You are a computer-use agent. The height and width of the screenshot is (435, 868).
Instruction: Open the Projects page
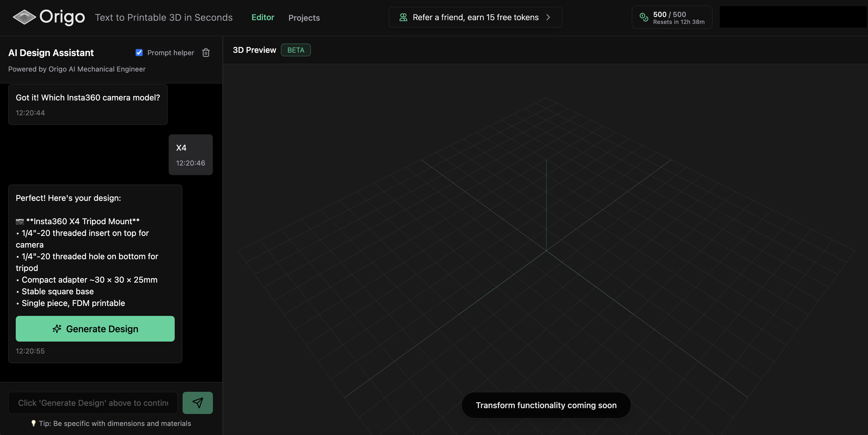pos(304,18)
